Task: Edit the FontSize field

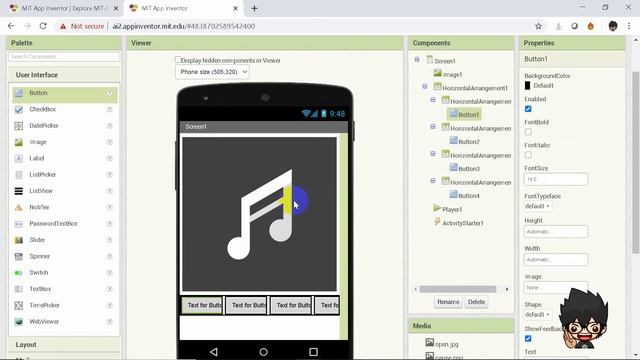Action: 556,179
